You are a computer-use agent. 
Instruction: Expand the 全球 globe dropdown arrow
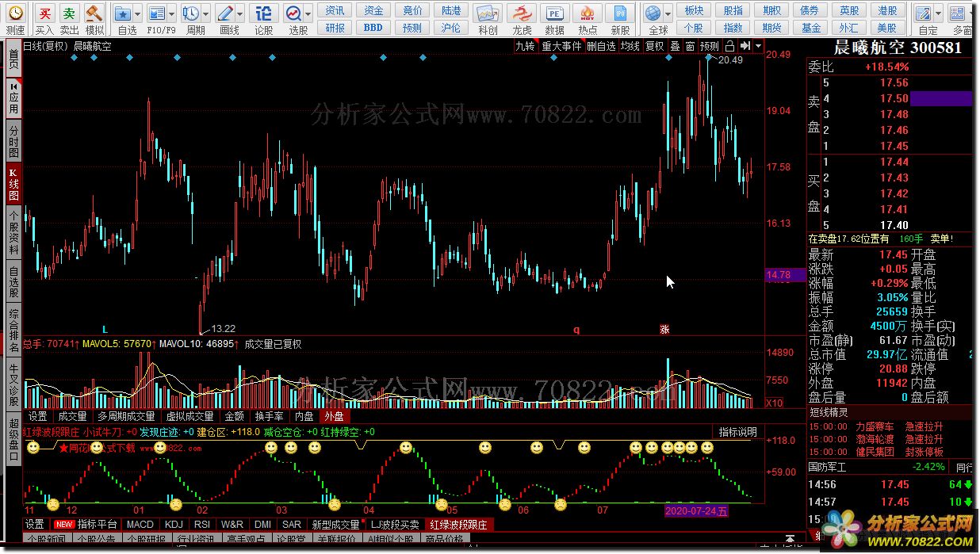(668, 14)
